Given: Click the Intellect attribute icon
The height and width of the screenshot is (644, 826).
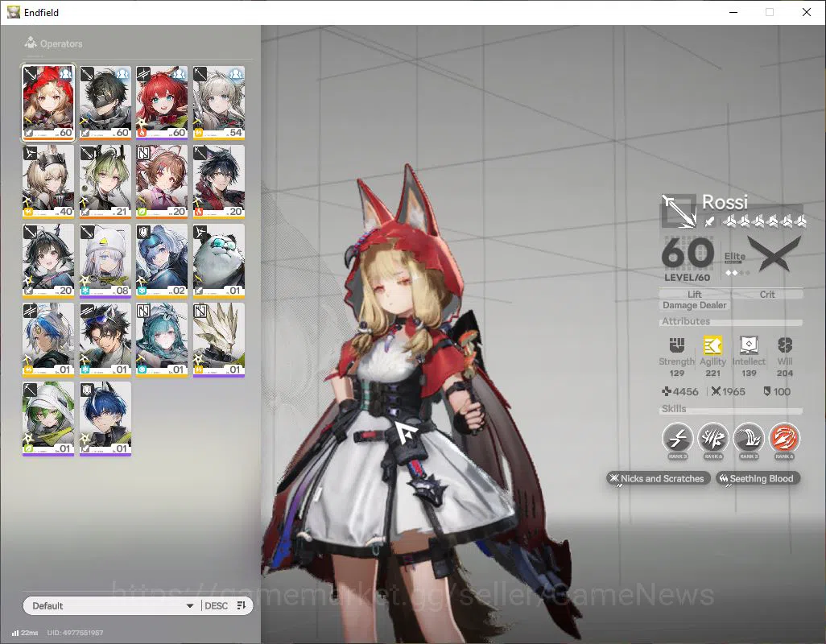Looking at the screenshot, I should point(749,345).
